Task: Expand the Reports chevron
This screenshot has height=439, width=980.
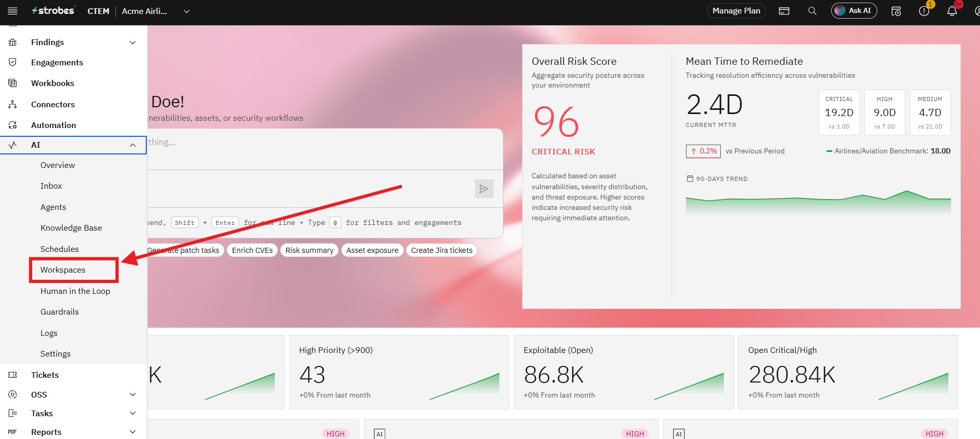Action: pyautogui.click(x=133, y=432)
